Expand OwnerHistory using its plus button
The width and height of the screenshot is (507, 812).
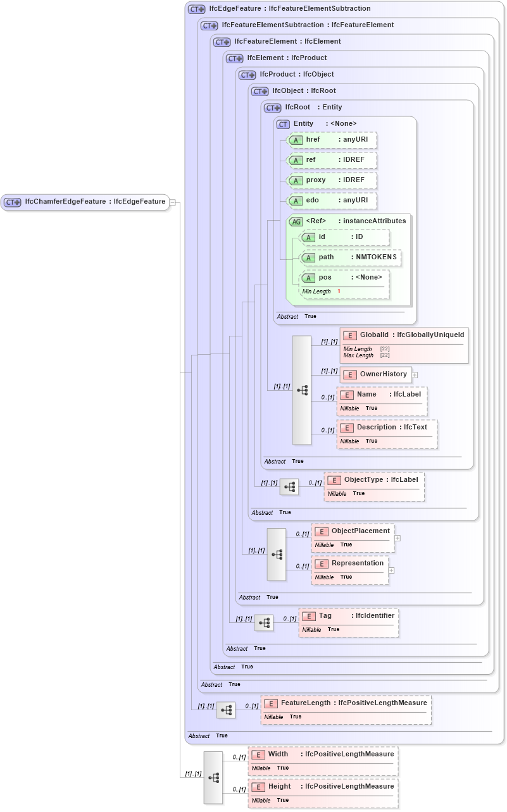pyautogui.click(x=415, y=374)
